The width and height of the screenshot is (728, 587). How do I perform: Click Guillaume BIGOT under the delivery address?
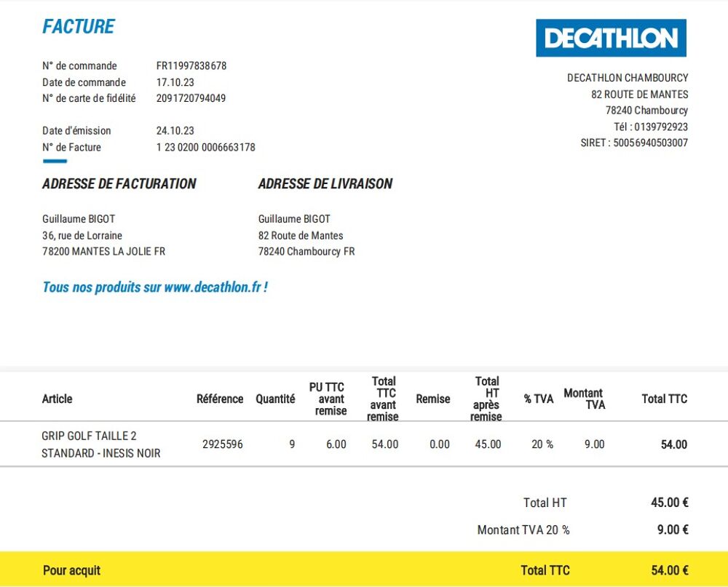[294, 219]
